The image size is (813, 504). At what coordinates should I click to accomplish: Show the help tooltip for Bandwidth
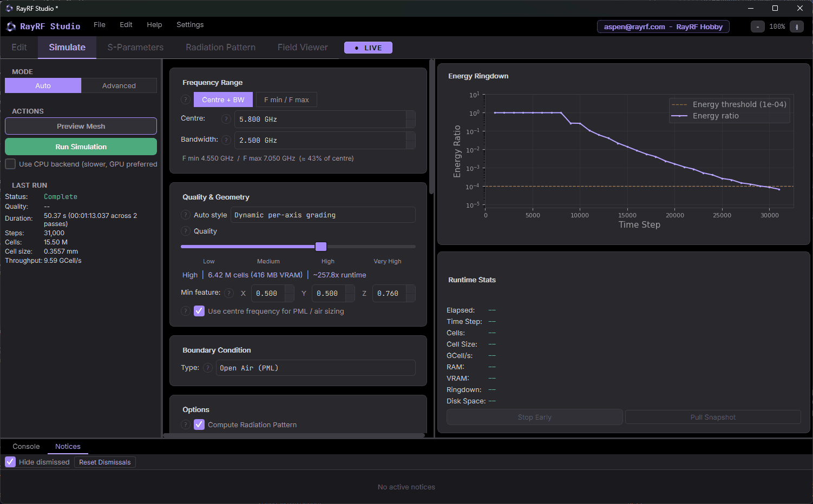(226, 140)
